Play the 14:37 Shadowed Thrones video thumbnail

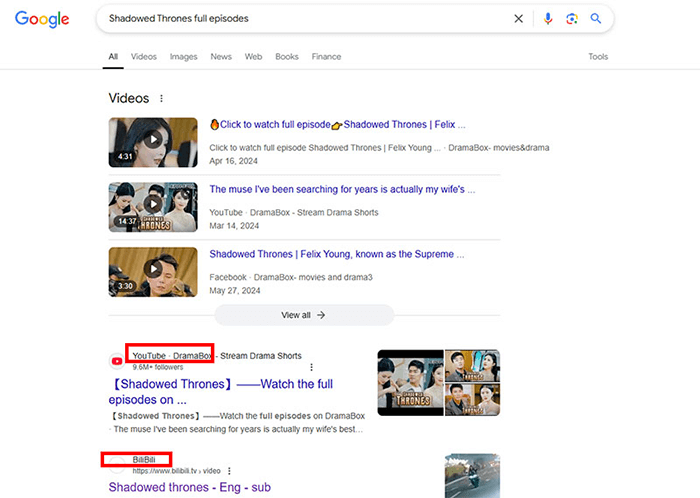click(x=153, y=207)
